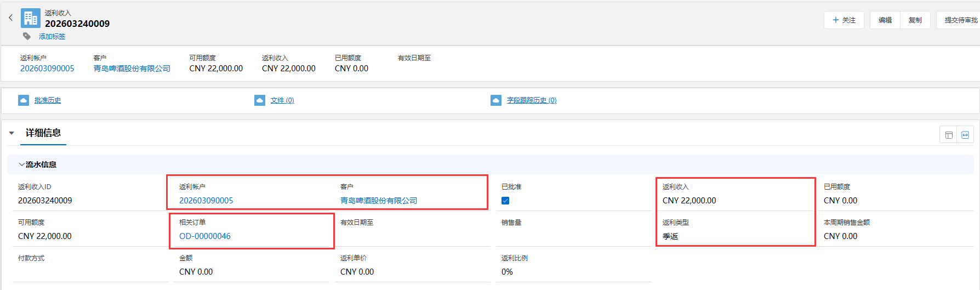Open the 字段跟踪历史 (0) link

pos(531,100)
